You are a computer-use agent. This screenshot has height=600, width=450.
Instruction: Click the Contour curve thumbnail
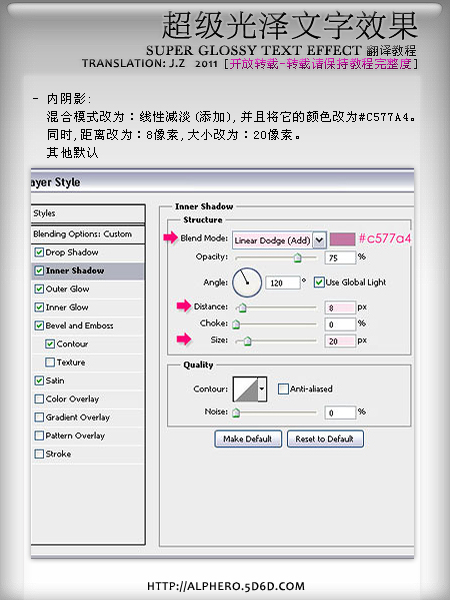tap(245, 389)
